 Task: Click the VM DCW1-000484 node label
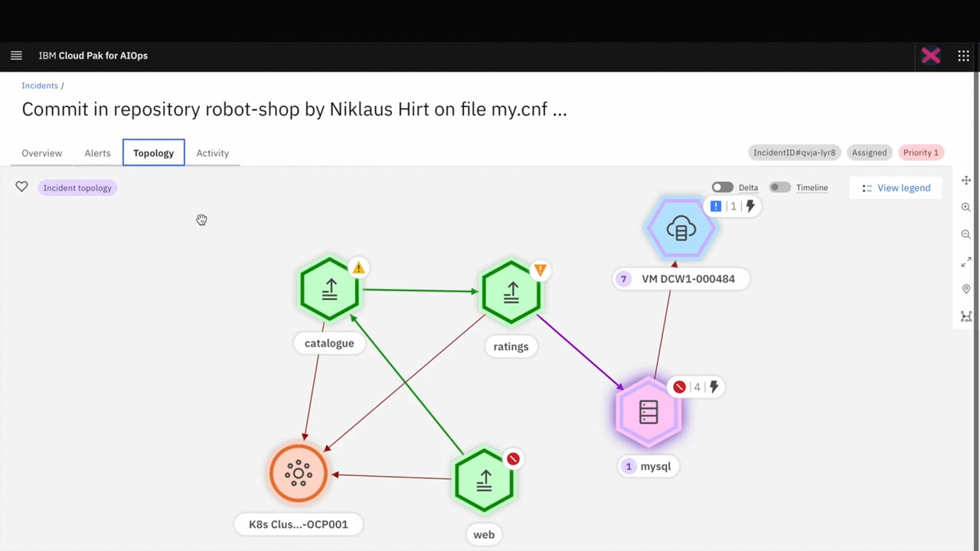(688, 279)
